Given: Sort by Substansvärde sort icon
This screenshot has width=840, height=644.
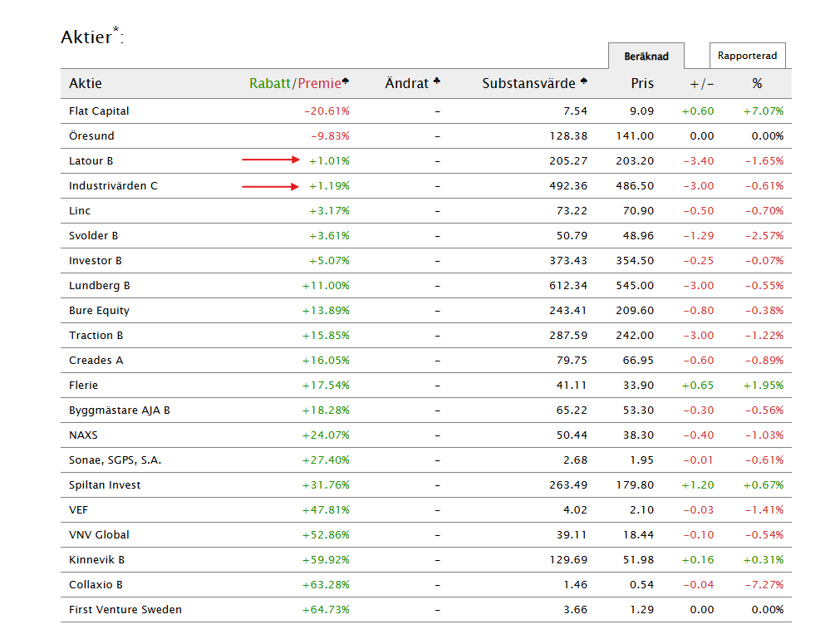Looking at the screenshot, I should point(584,81).
